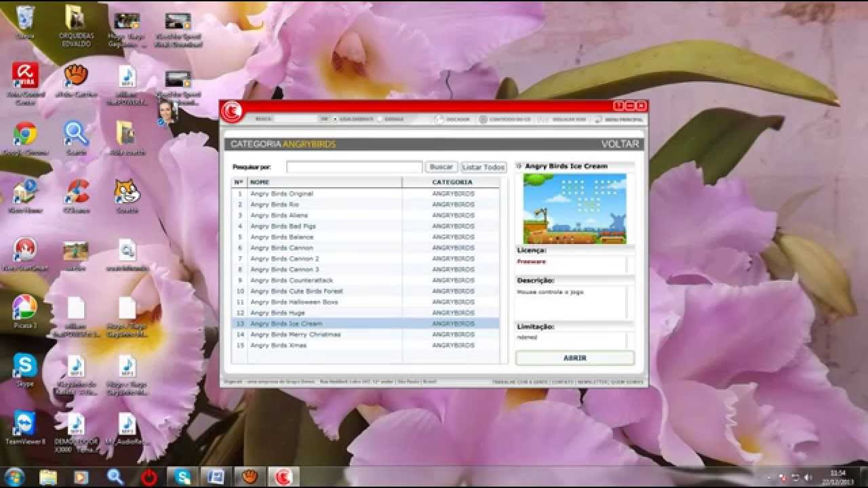Click the Nº column header
The height and width of the screenshot is (488, 868).
[x=239, y=182]
